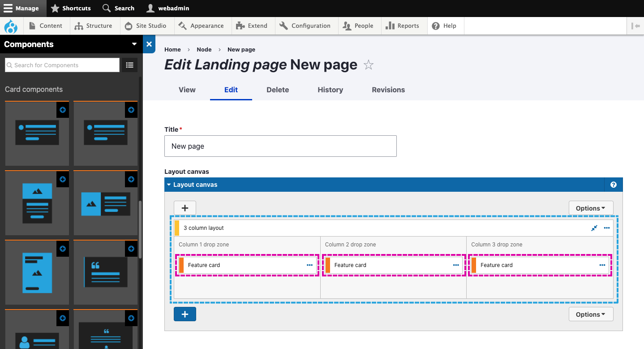Select Feature card in Column 2
This screenshot has height=349, width=644.
393,265
